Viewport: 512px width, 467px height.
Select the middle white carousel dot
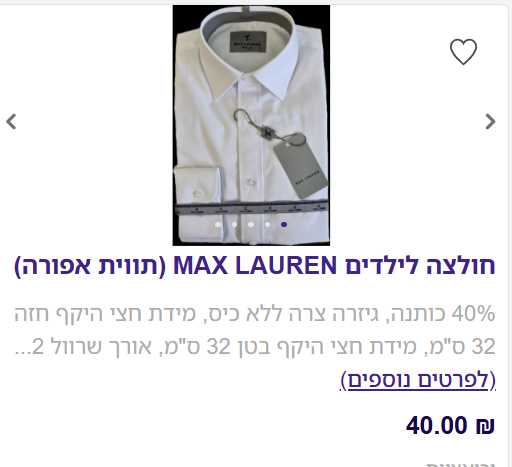pos(251,224)
